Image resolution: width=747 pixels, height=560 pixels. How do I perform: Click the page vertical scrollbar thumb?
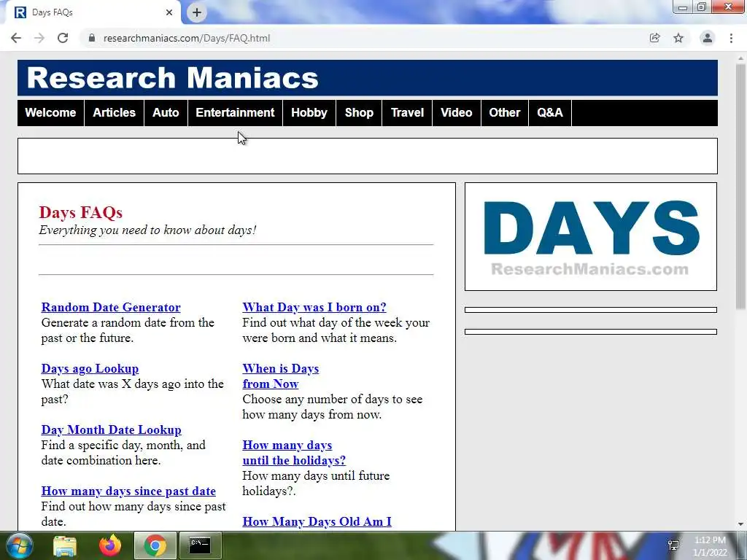740,186
